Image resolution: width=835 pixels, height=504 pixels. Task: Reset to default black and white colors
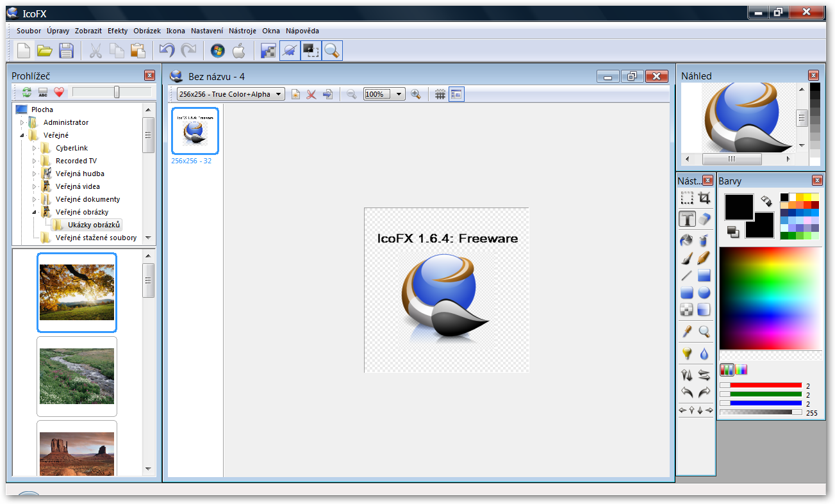(x=733, y=231)
